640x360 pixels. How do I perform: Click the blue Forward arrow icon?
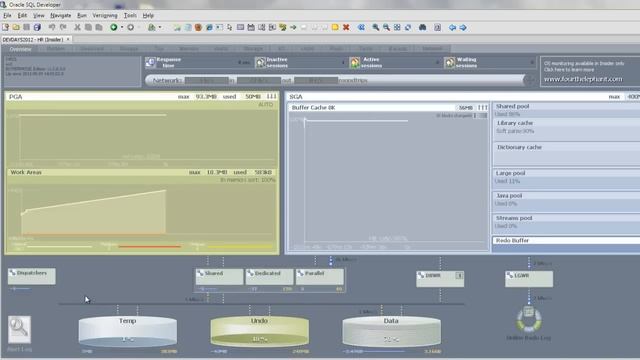(x=463, y=27)
